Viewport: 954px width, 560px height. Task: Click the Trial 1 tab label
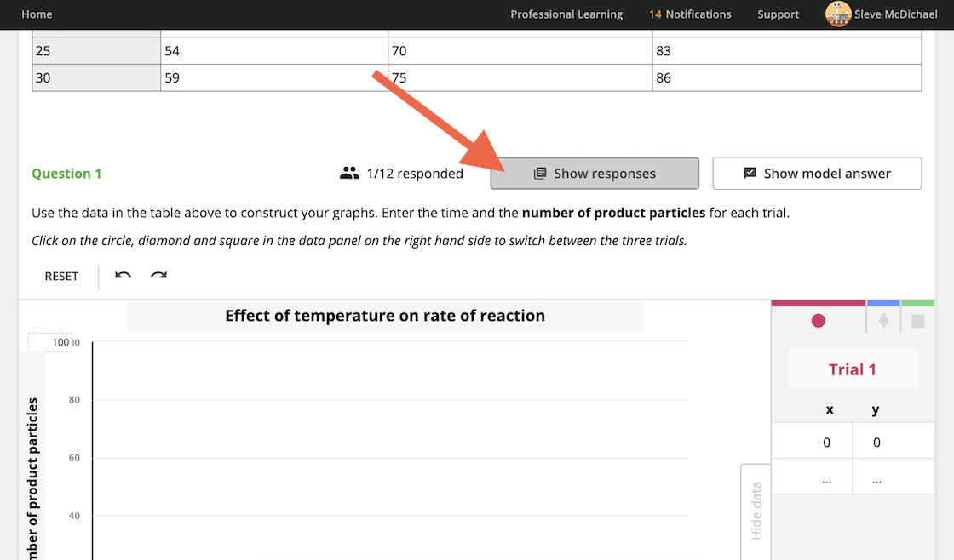pos(853,369)
